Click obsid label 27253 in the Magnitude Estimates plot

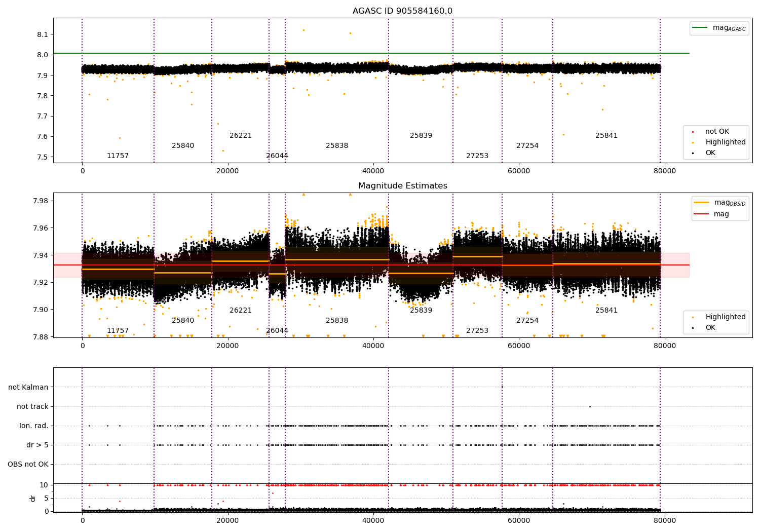(x=477, y=330)
